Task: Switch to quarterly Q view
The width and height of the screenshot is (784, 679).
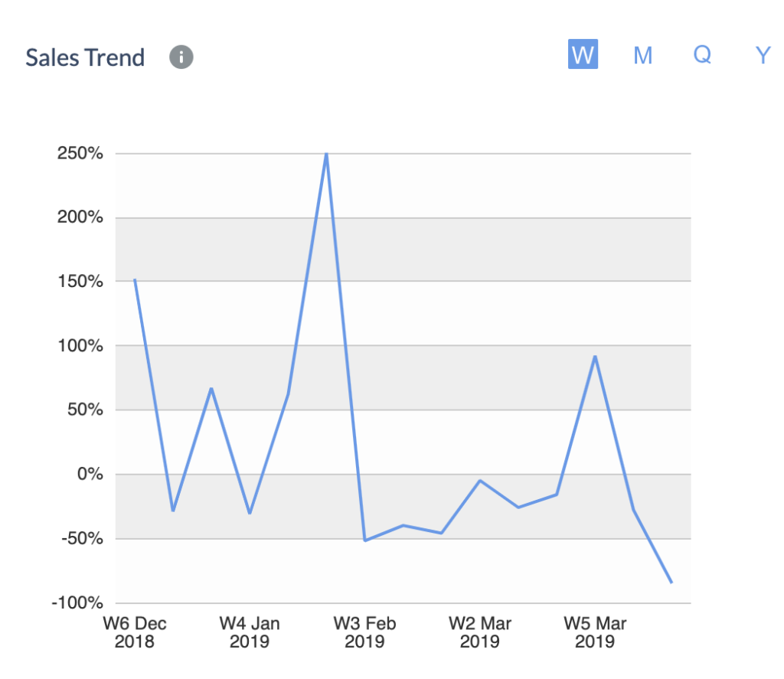Action: coord(703,54)
